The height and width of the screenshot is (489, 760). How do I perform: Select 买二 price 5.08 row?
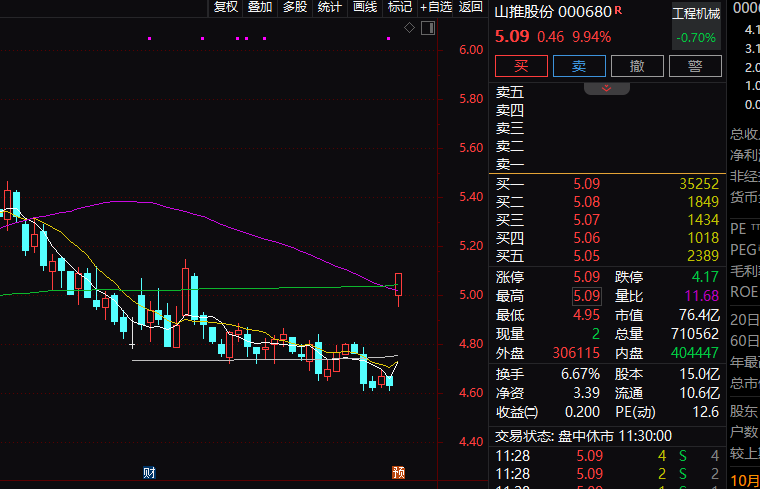[607, 202]
